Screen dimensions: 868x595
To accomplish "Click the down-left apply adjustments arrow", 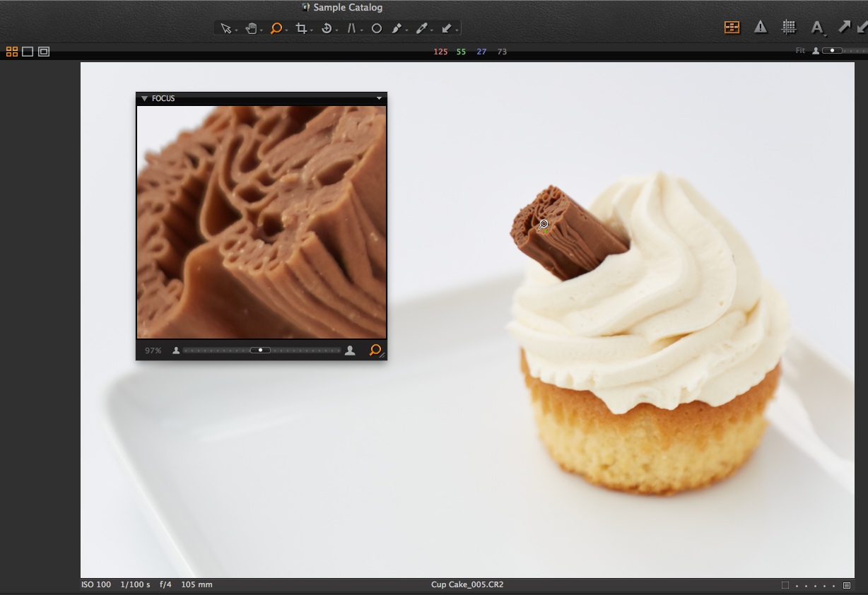I will [862, 27].
